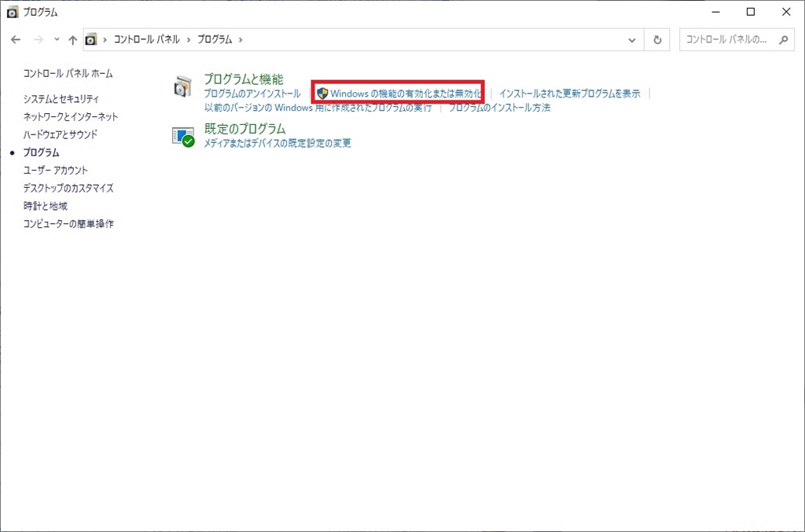
Task: Click プログラムのインストール方法 link
Action: (x=499, y=108)
